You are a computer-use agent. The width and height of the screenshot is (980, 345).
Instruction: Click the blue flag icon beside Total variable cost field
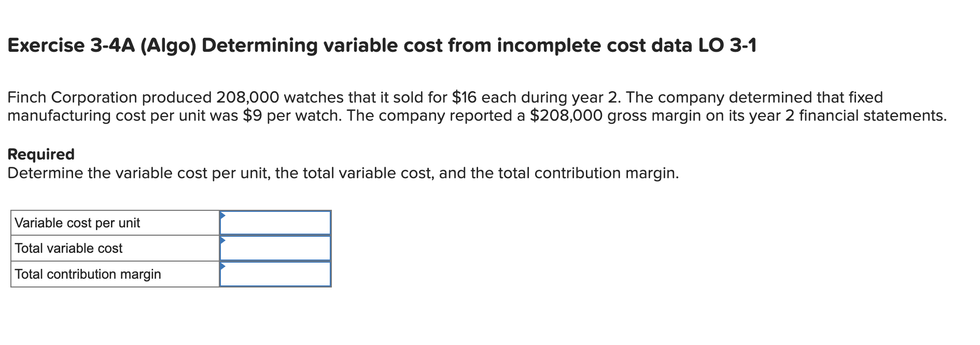coord(223,241)
